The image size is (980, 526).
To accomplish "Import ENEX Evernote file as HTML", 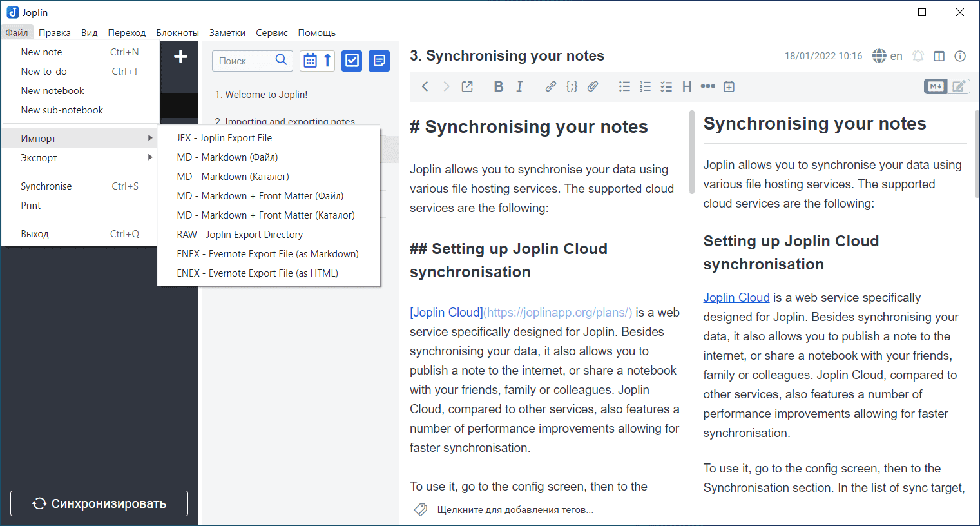I will pyautogui.click(x=269, y=273).
